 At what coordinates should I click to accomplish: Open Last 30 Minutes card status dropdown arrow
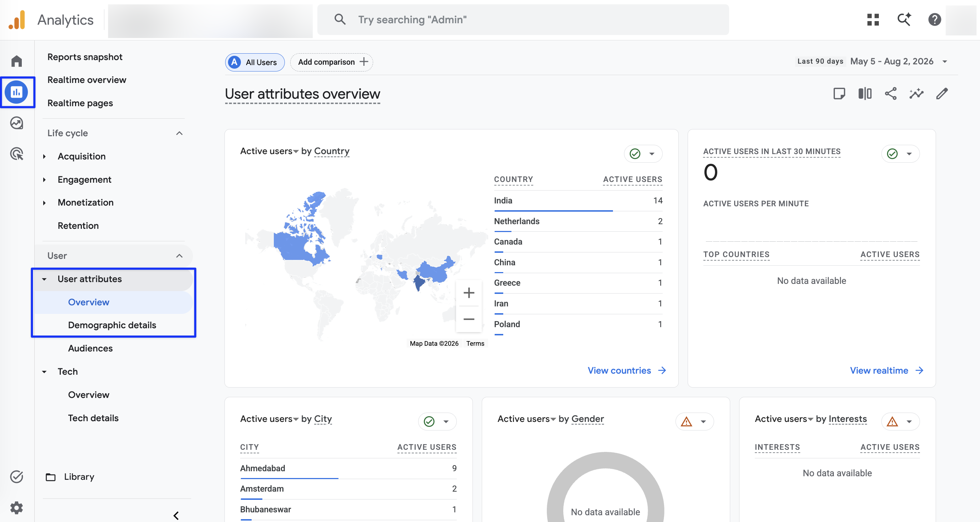[x=909, y=154]
